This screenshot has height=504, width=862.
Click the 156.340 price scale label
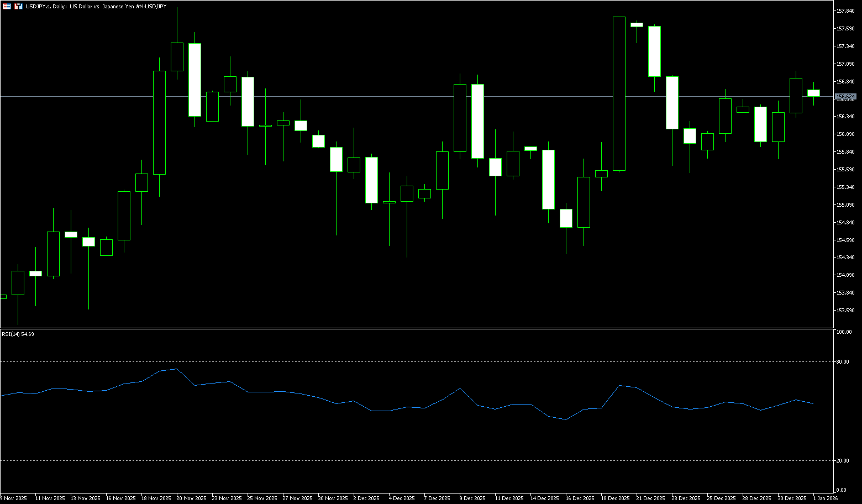[845, 117]
